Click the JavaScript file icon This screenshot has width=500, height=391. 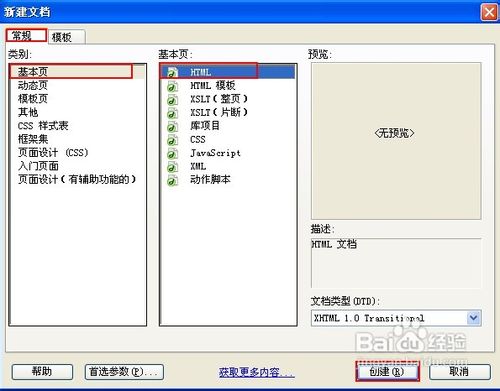pyautogui.click(x=172, y=153)
